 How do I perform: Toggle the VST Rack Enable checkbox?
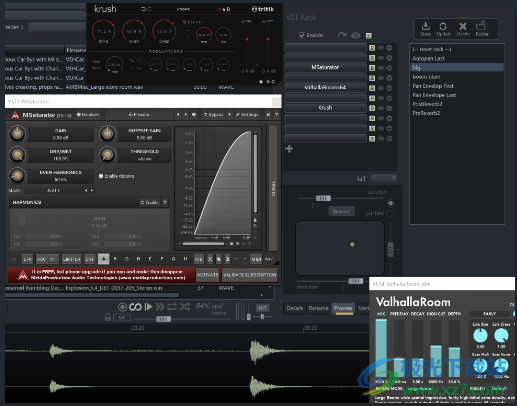tap(302, 35)
